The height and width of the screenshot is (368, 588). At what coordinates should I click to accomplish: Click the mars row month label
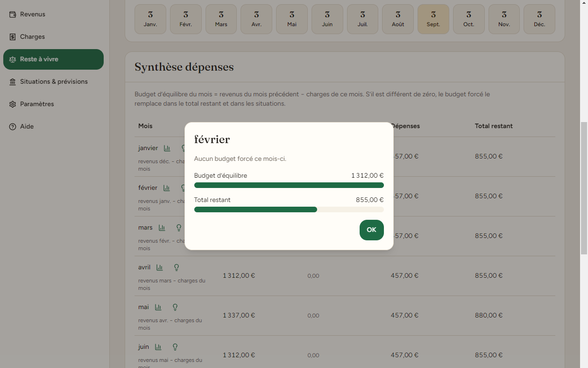pyautogui.click(x=145, y=228)
